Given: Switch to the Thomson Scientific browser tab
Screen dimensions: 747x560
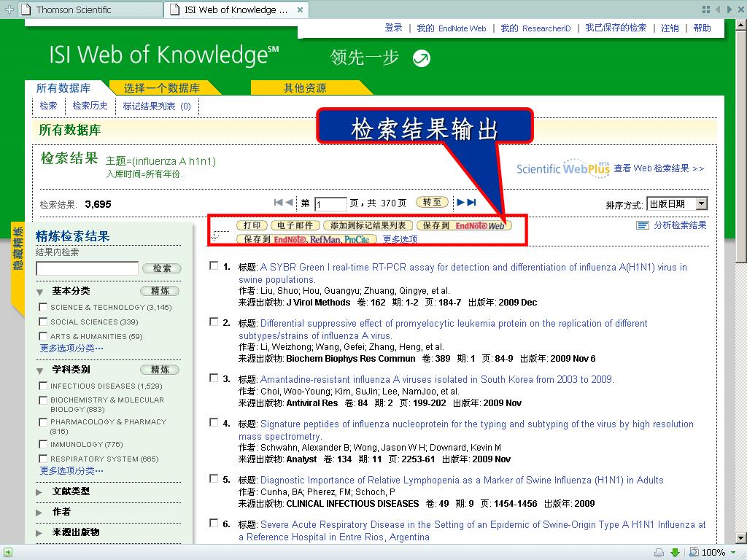Looking at the screenshot, I should pyautogui.click(x=90, y=9).
